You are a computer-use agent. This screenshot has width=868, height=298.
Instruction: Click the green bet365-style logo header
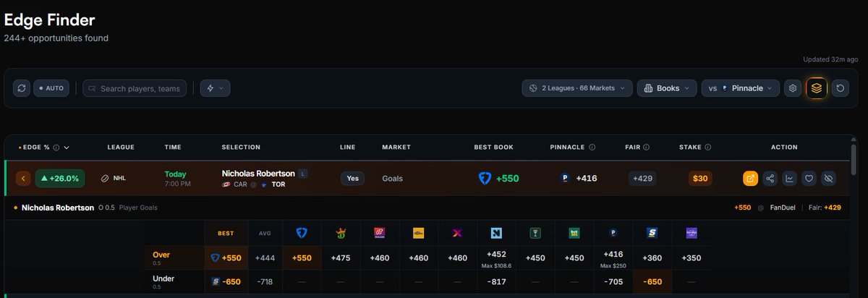pos(574,233)
